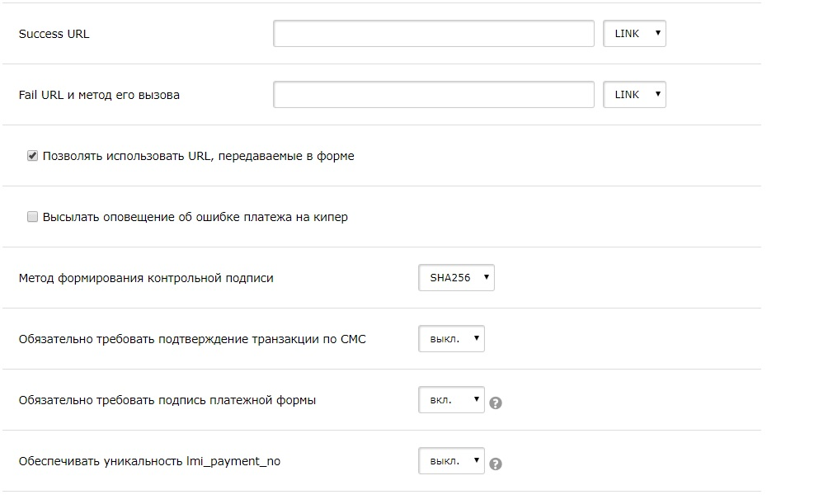Uncheck the box allowing URLs passed in form
The image size is (814, 504).
[x=33, y=156]
